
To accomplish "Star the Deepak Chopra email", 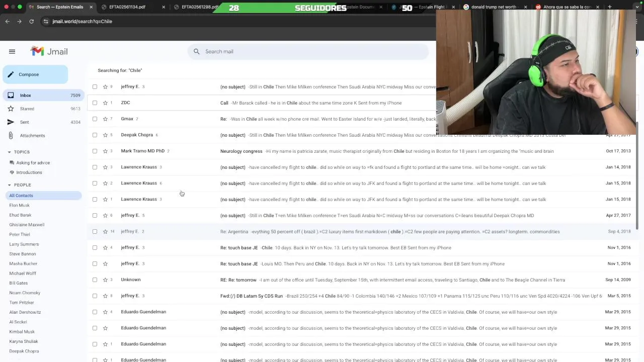I will tap(105, 135).
